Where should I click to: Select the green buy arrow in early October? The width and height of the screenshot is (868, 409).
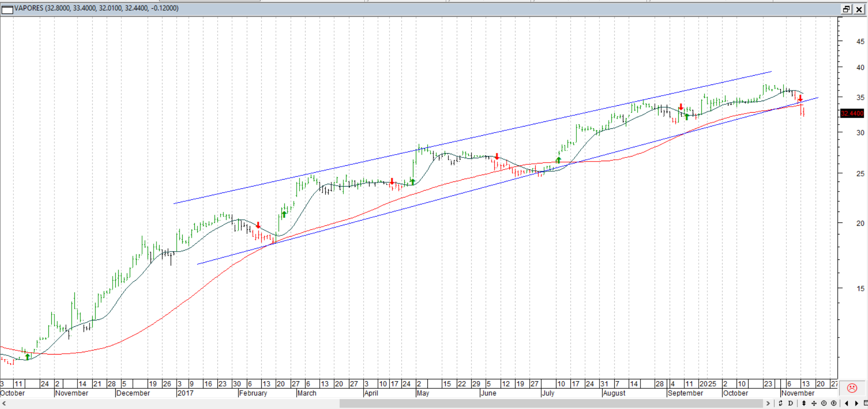click(27, 356)
